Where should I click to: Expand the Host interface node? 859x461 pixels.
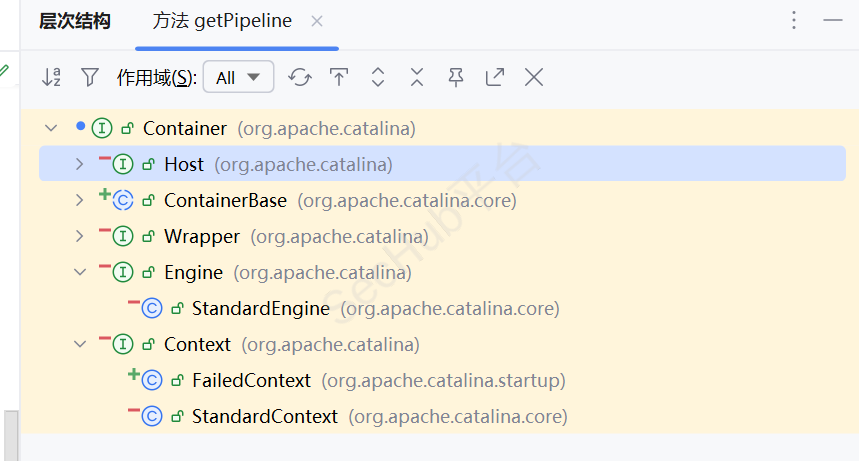pyautogui.click(x=80, y=164)
